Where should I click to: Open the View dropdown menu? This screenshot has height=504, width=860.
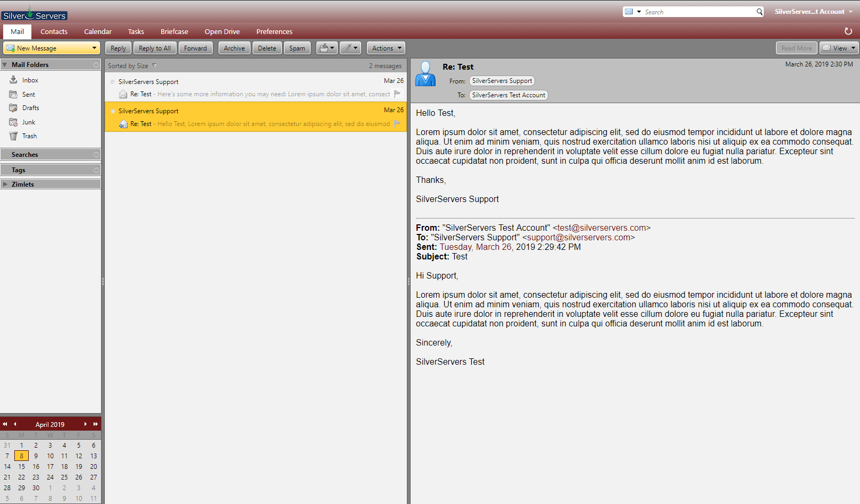pyautogui.click(x=839, y=48)
